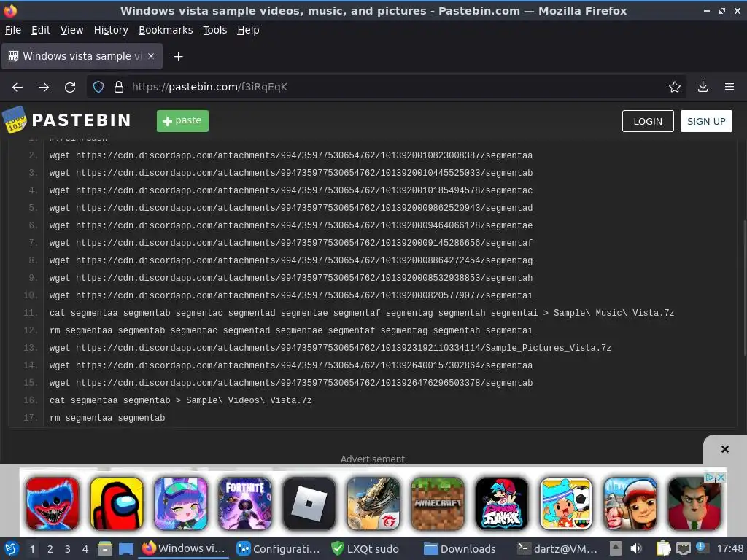Click line 17 rm segmentaa segmentab

[107, 418]
